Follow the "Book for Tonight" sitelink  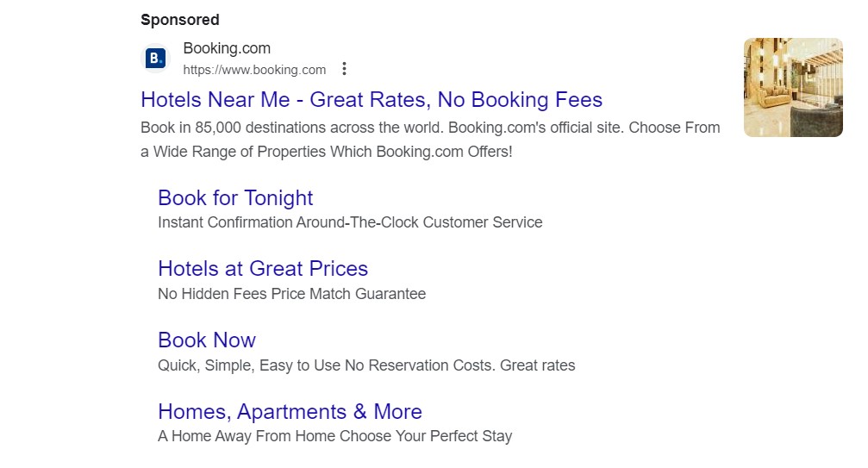235,197
